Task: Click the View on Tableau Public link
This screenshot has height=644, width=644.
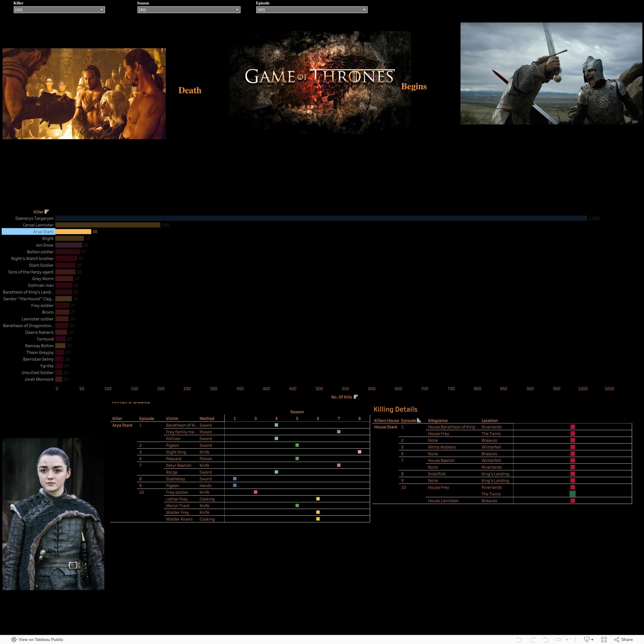Action: pos(41,639)
